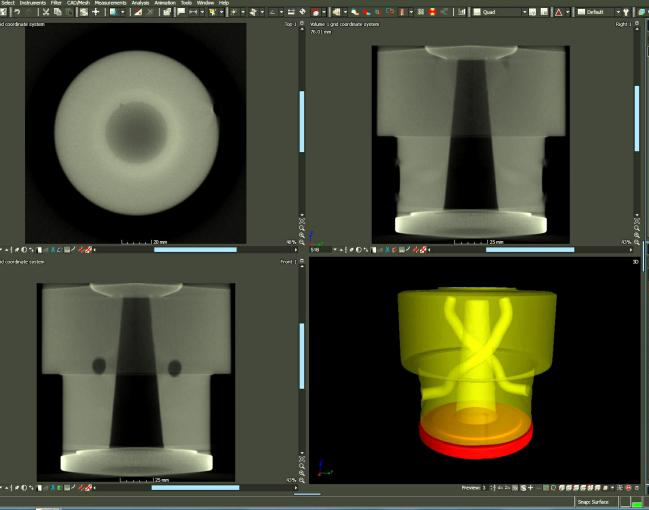Click the Undo arrow icon in toolbar

[x=18, y=12]
